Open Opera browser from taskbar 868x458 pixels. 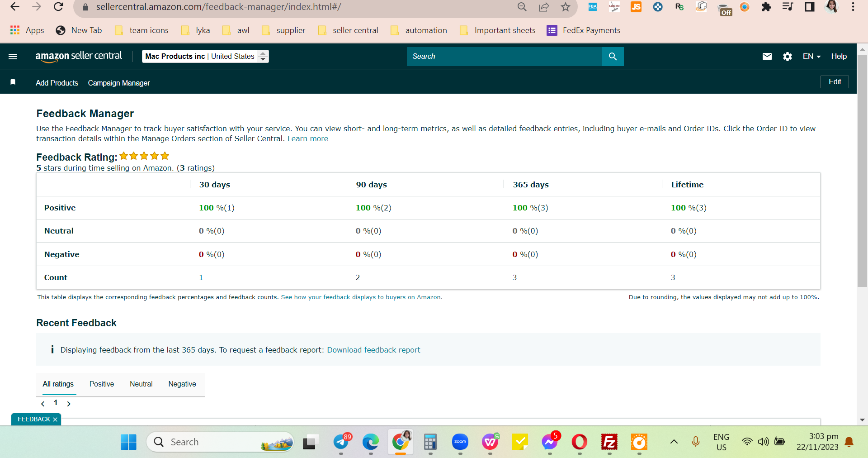tap(580, 442)
